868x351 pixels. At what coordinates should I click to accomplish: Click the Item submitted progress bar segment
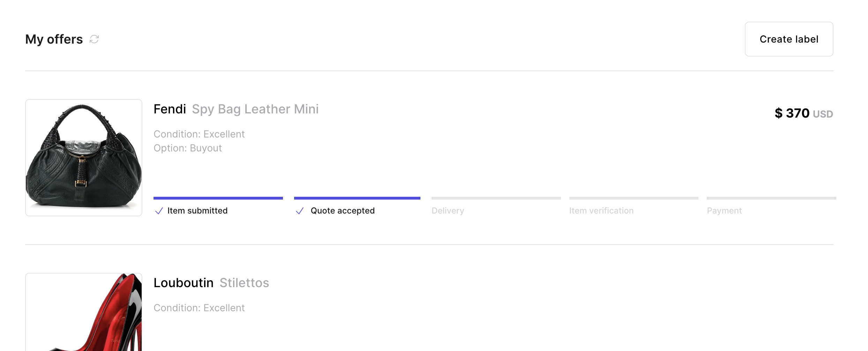pos(218,198)
